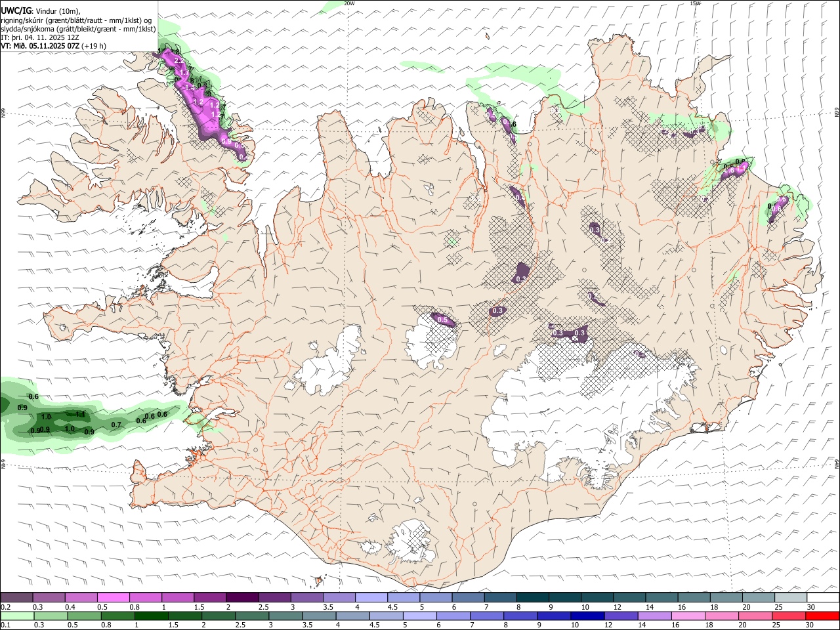Viewport: 840px width, 630px height.
Task: Click the red-pink 25 swatch in the lower legend
Action: [x=789, y=616]
